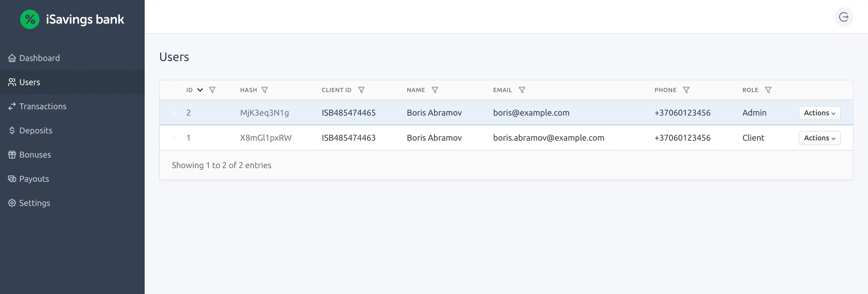Click the logout icon in the top bar
The width and height of the screenshot is (868, 294).
(x=843, y=17)
